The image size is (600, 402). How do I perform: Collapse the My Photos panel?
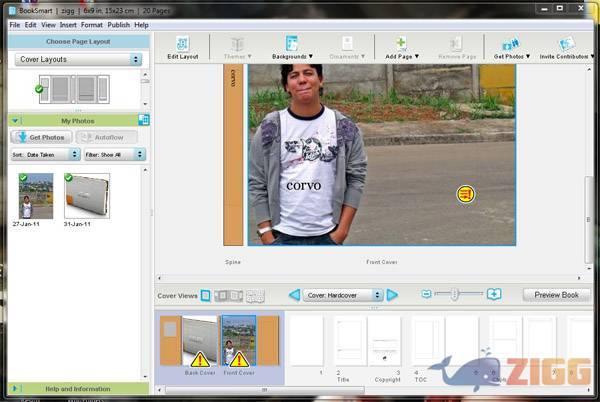point(15,120)
